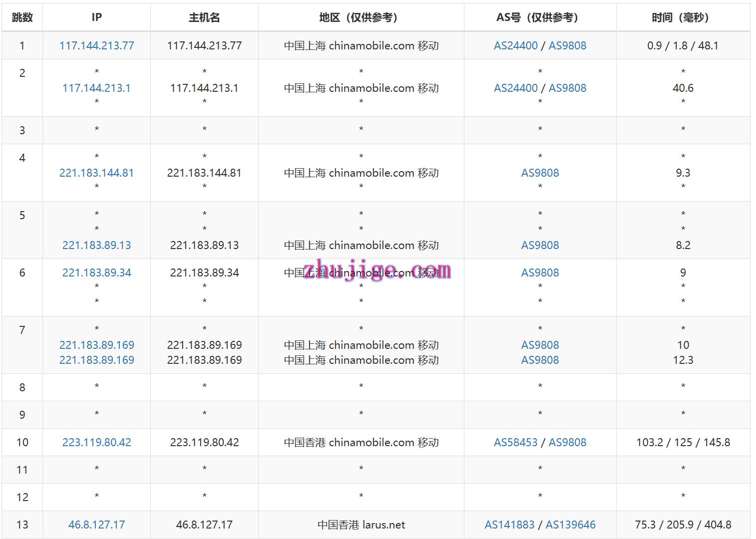Click the 117.144.213.1 IP link
The image size is (756, 539).
96,88
